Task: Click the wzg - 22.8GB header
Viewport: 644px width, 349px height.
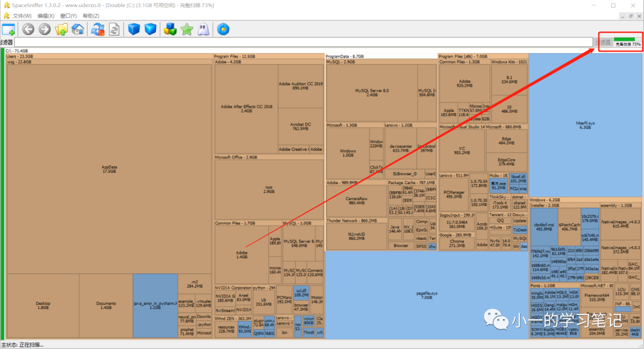Action: [x=109, y=62]
